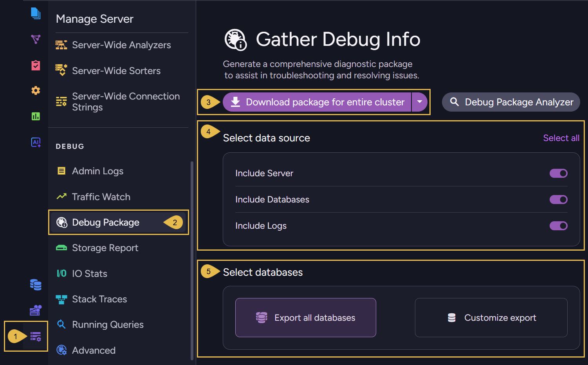Click the Include Databases label text

tap(272, 199)
